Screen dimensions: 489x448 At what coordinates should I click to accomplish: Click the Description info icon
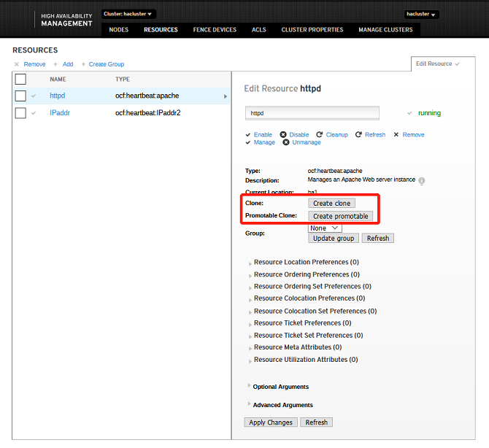(x=422, y=180)
